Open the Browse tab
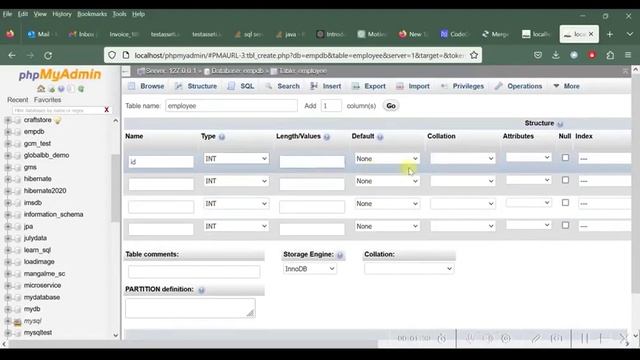This screenshot has height=360, width=640. [x=147, y=86]
